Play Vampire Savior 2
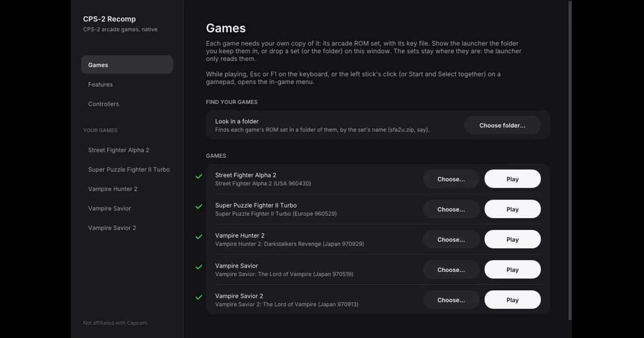This screenshot has width=644, height=338. (513, 300)
